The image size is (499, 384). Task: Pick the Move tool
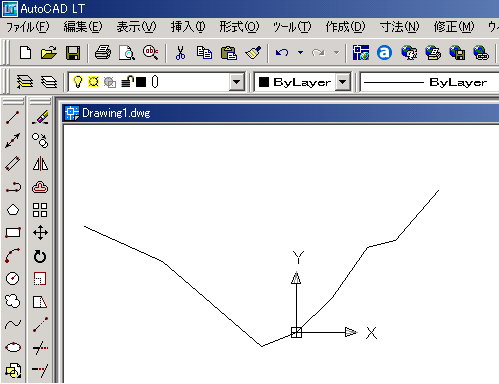point(40,232)
